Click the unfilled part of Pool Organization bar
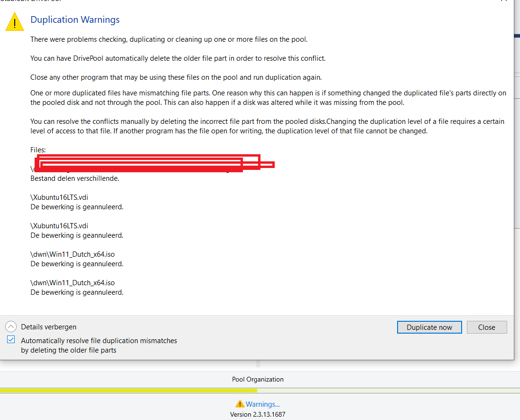The width and height of the screenshot is (520, 420). [389, 391]
